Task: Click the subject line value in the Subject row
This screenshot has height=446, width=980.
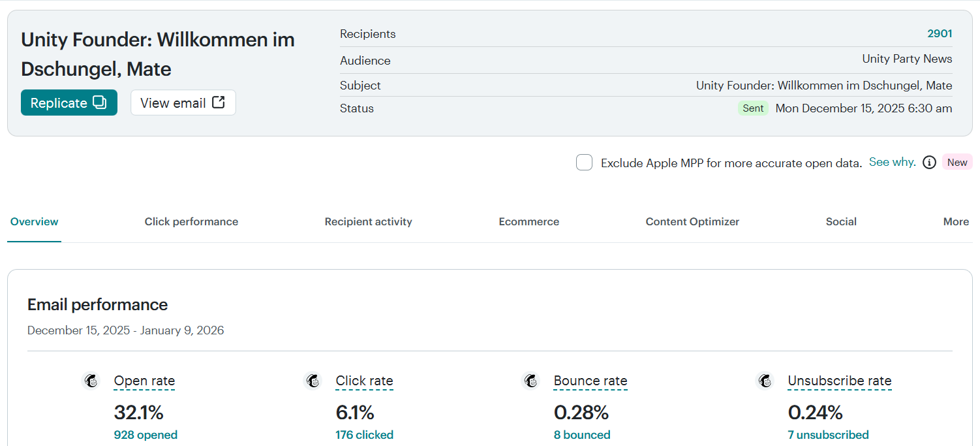Action: pos(824,86)
